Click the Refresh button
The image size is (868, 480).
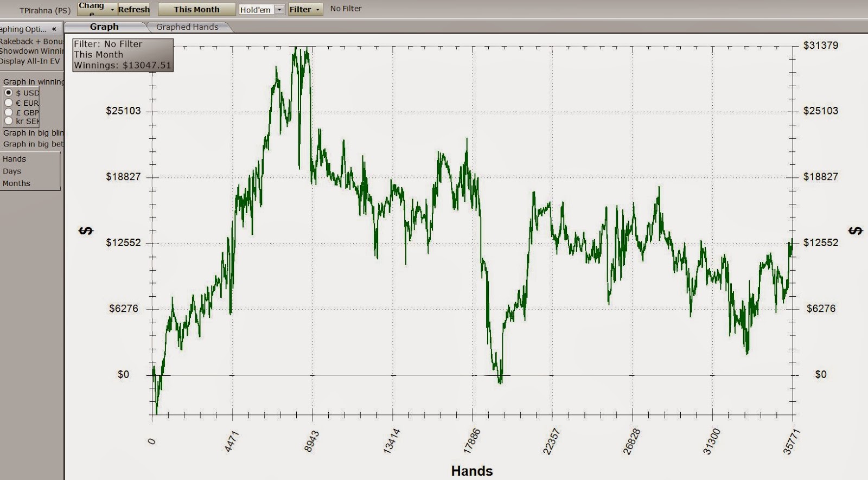point(134,9)
